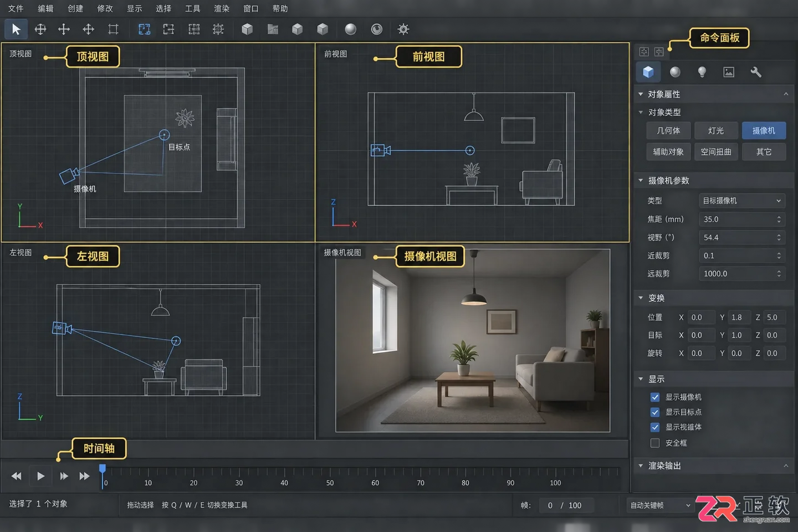Toggle the 显示目标点 checkbox

click(x=655, y=412)
